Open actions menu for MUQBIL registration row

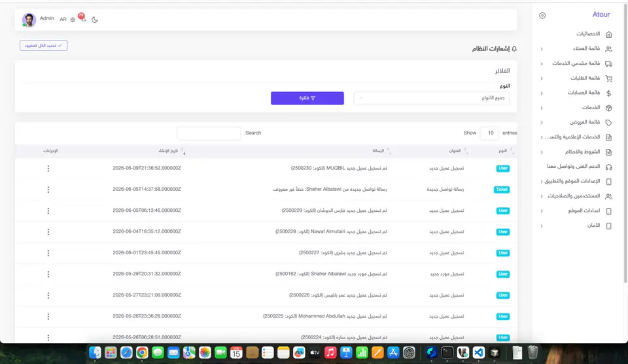(x=48, y=169)
